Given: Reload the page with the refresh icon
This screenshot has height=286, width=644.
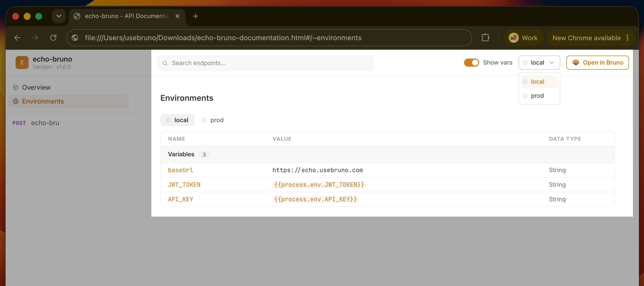Looking at the screenshot, I should point(53,38).
